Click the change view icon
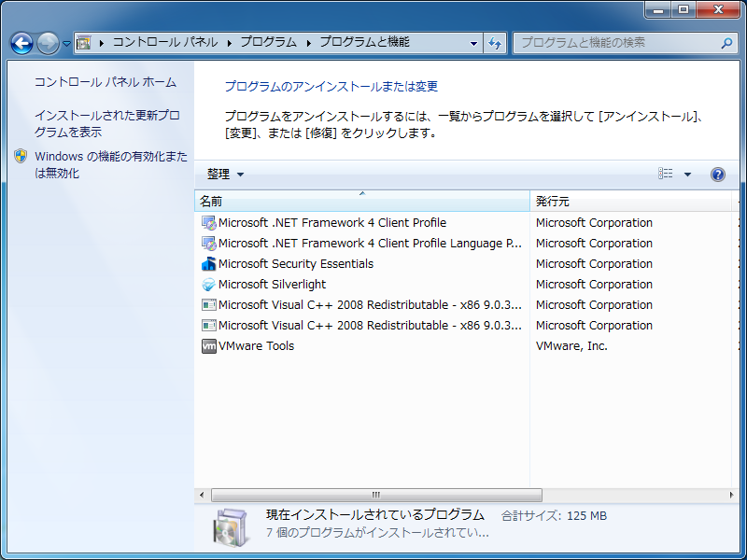The width and height of the screenshot is (747, 560). click(666, 174)
